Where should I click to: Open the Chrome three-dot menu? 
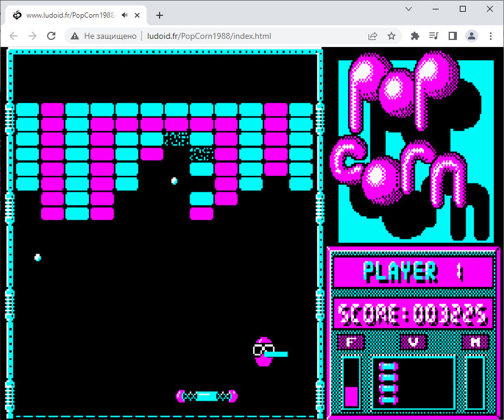click(x=490, y=36)
